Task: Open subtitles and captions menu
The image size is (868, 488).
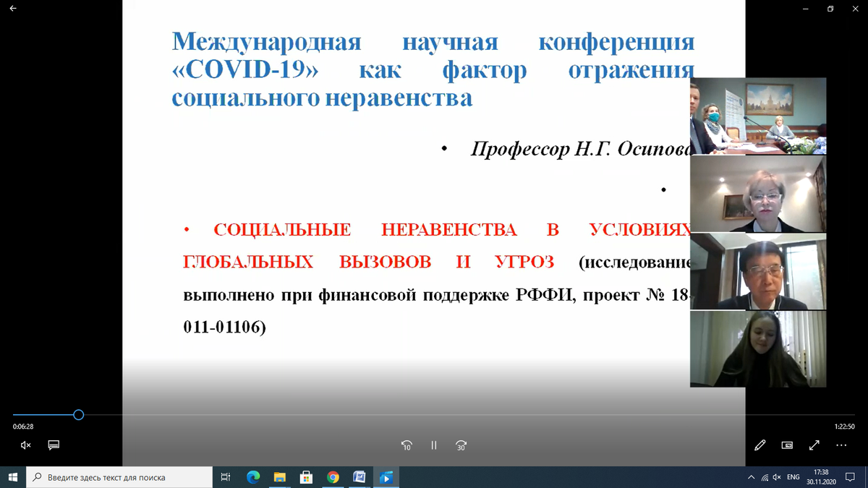Action: (x=54, y=445)
